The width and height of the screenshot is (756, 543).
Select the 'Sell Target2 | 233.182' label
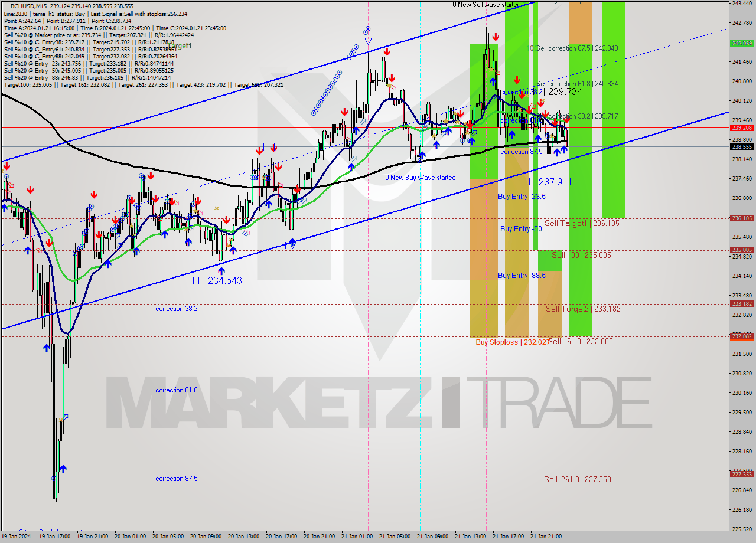pyautogui.click(x=583, y=309)
